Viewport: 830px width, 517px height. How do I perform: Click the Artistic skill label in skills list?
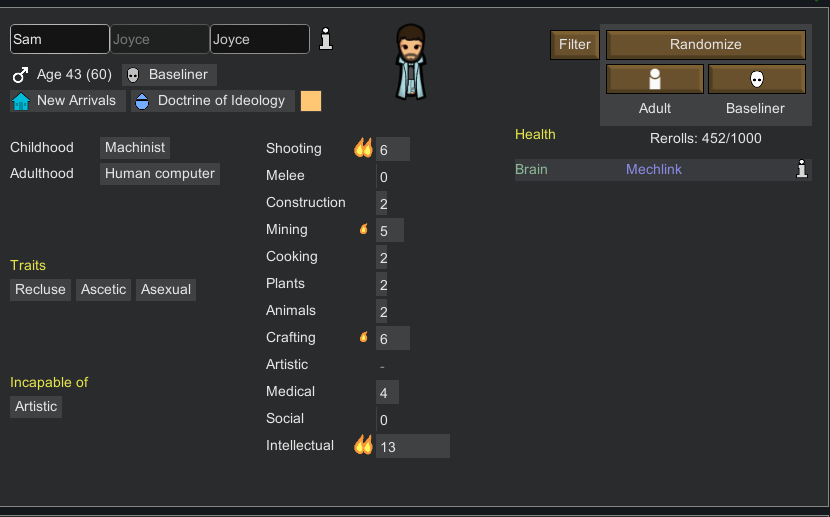[x=287, y=364]
